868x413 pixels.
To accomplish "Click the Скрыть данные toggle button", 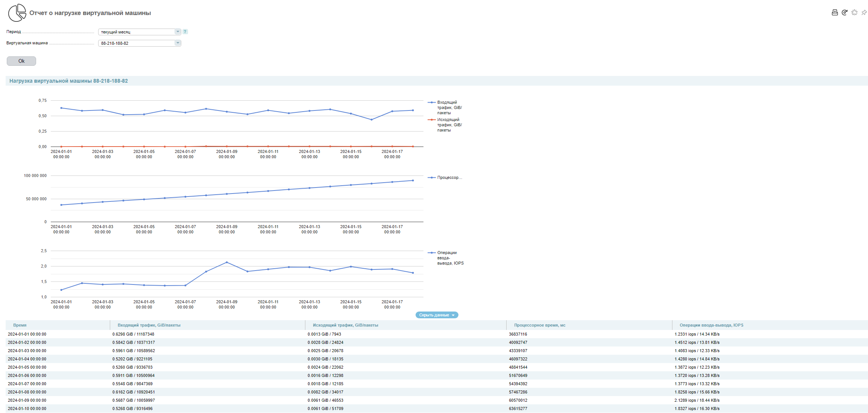I will click(437, 315).
